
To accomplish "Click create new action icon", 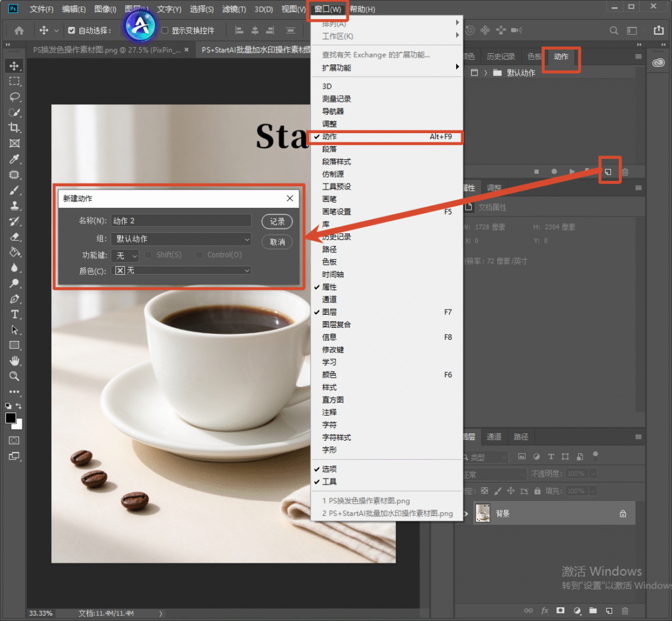I will click(x=608, y=172).
